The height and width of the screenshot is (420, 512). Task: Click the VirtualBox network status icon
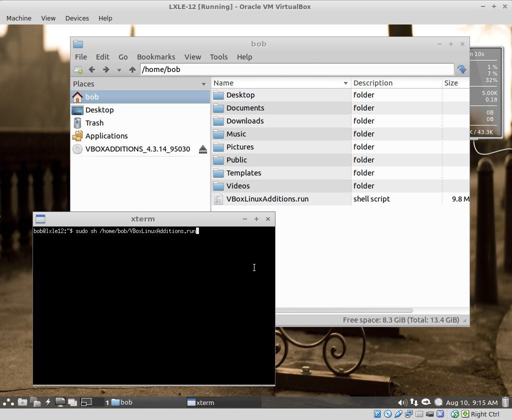tap(408, 414)
